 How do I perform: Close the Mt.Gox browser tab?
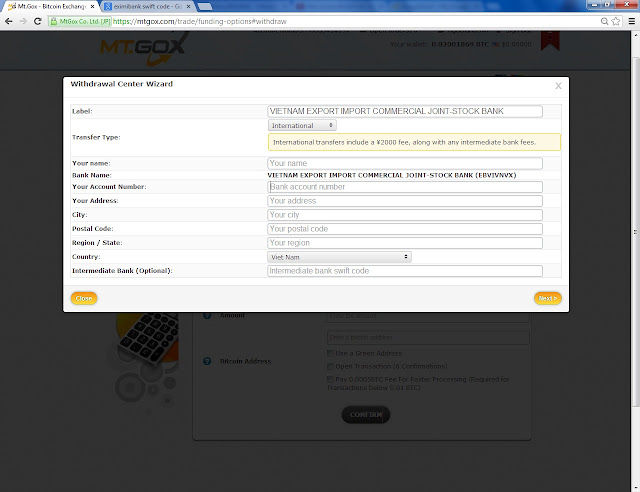pos(92,7)
